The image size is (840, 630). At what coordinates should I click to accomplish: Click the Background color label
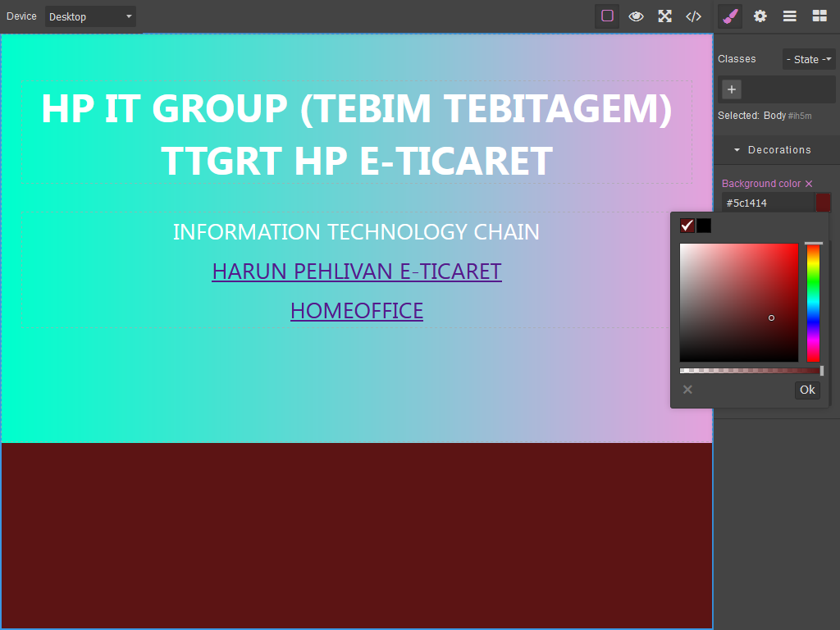point(761,184)
